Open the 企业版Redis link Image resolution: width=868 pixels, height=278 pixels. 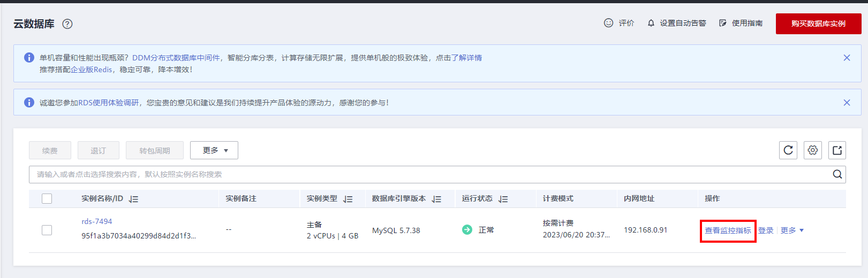[92, 69]
